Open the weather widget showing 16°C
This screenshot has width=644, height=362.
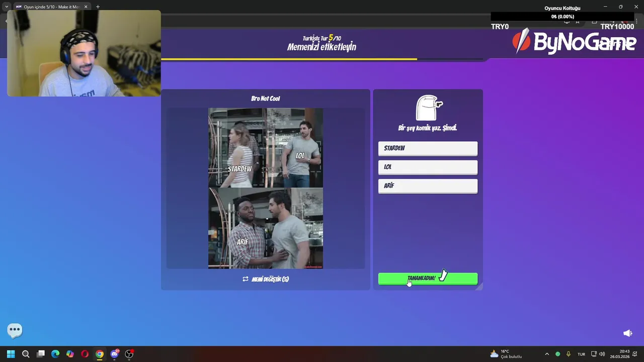pyautogui.click(x=506, y=354)
